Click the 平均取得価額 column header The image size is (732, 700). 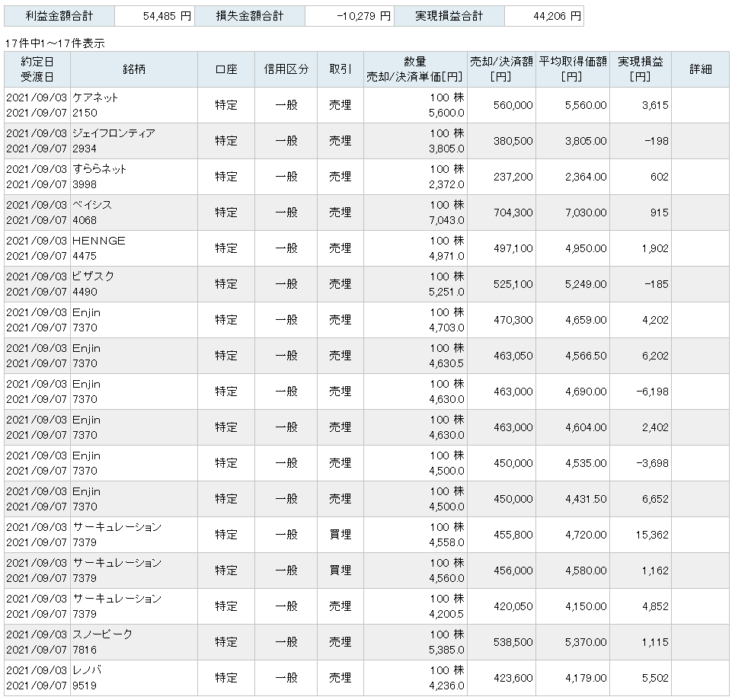(573, 69)
